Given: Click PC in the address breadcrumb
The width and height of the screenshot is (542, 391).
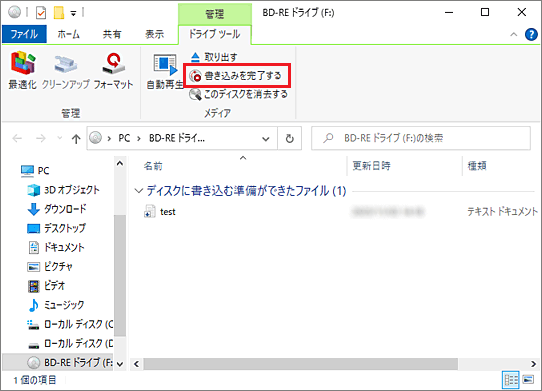Looking at the screenshot, I should [x=124, y=138].
